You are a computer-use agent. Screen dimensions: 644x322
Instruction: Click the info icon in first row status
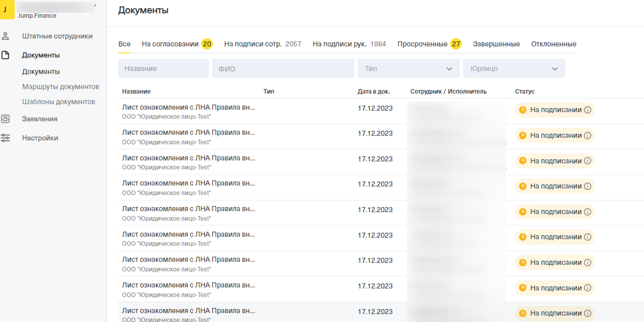pos(588,110)
